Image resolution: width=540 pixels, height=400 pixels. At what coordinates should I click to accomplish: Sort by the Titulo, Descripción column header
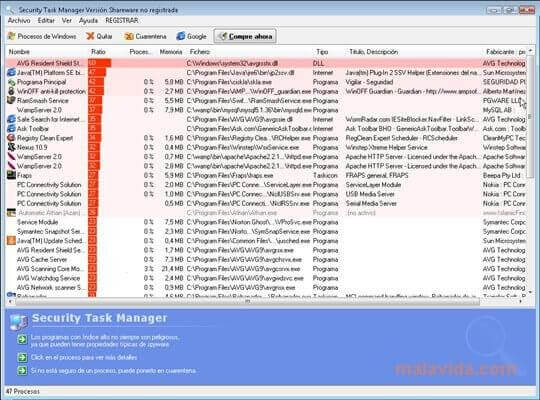point(374,52)
